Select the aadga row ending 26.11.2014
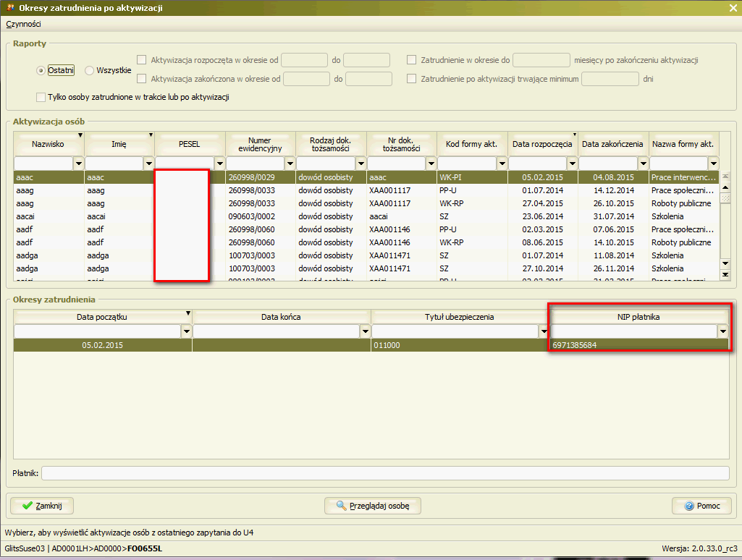This screenshot has width=742, height=560. click(x=366, y=268)
